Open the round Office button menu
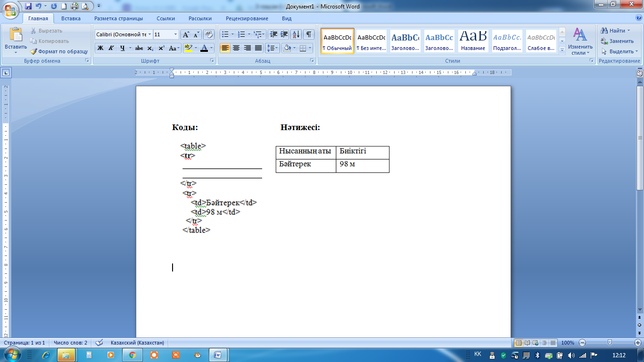This screenshot has width=644, height=362. point(10,9)
